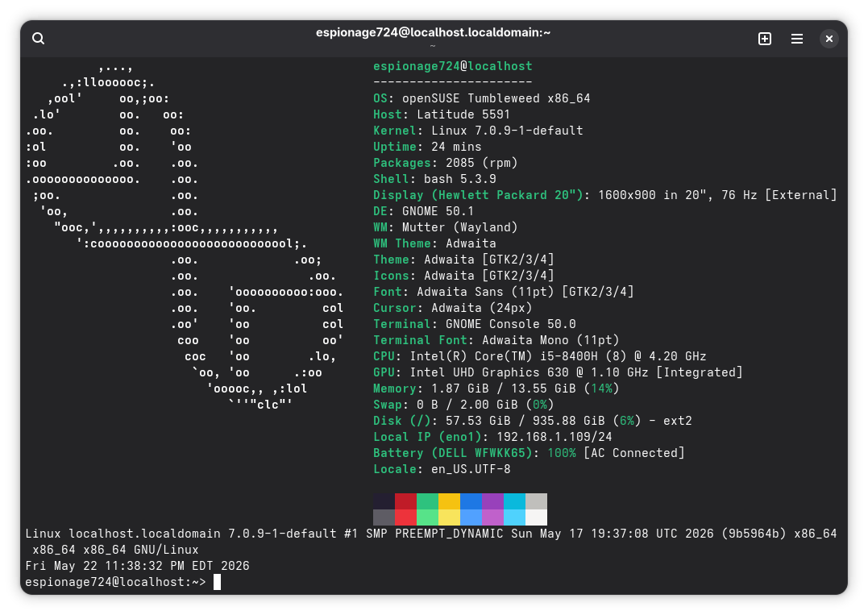Click the Host value Latitude 5591
Image resolution: width=868 pixels, height=615 pixels.
(x=463, y=114)
